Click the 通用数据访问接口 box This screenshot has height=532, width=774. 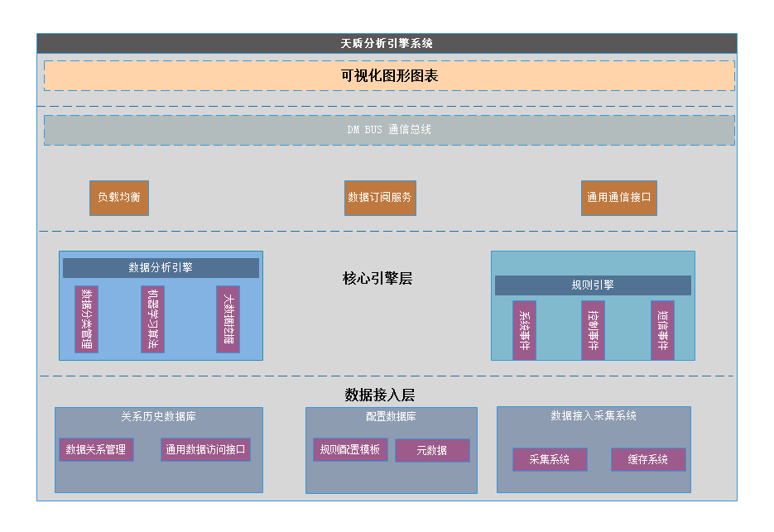coord(205,450)
